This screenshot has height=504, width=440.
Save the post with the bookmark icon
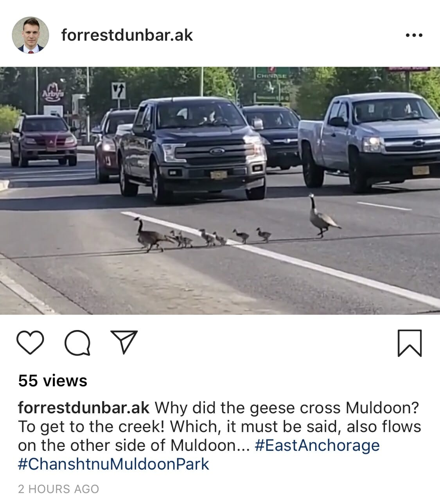click(x=409, y=343)
